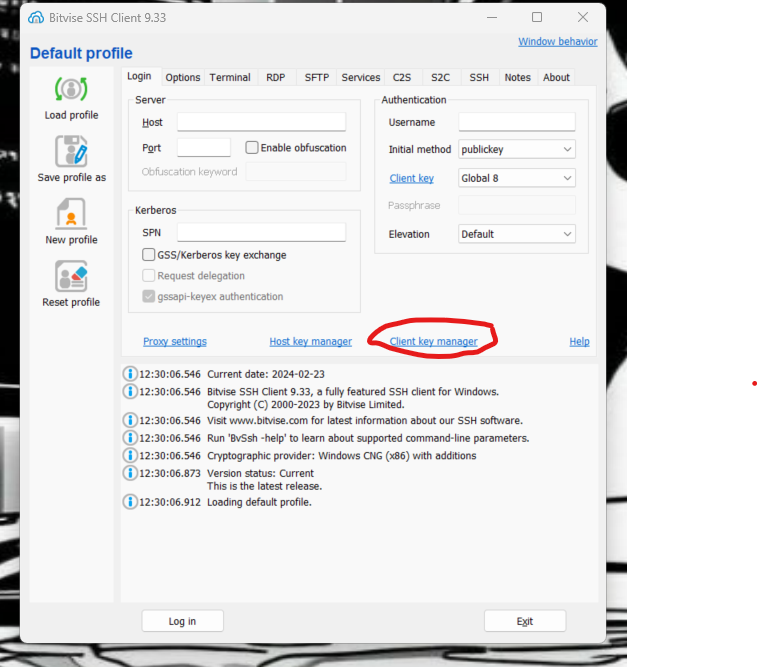
Task: Go to the Services tab
Action: click(x=361, y=77)
